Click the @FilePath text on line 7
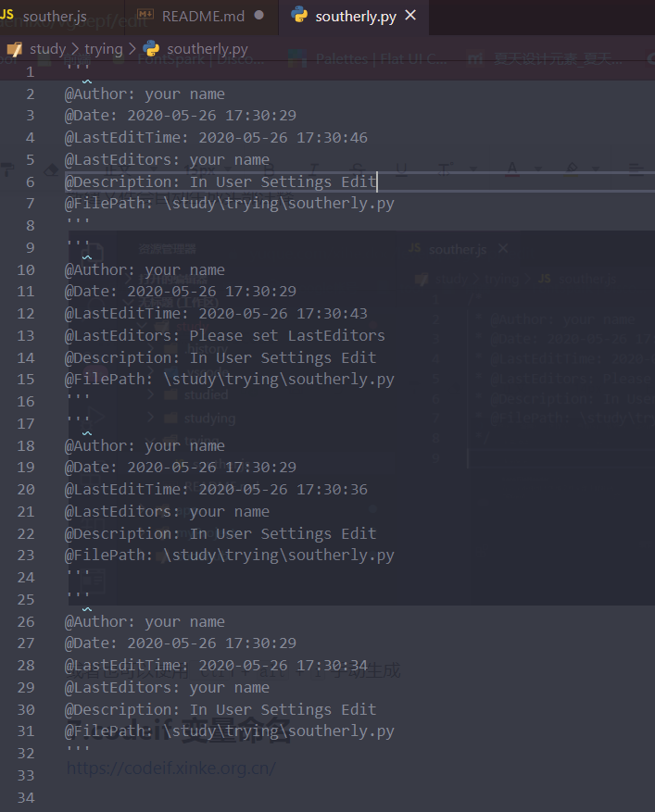 pyautogui.click(x=229, y=204)
